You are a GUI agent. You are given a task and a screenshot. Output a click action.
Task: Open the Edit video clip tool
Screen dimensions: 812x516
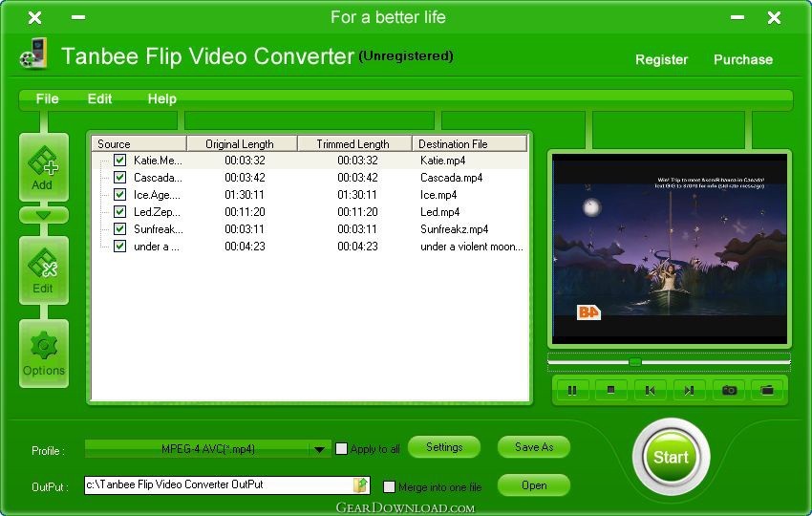44,270
